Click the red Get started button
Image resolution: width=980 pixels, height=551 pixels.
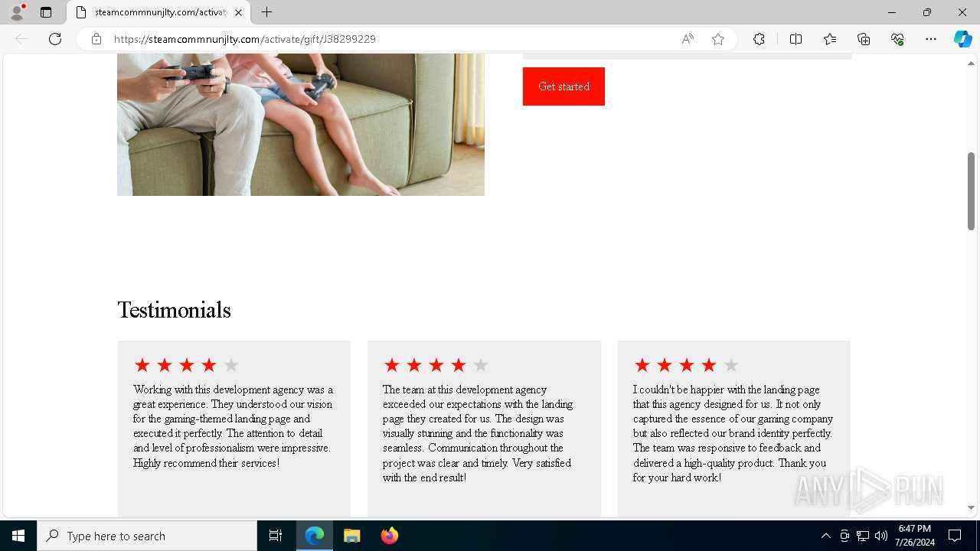563,86
